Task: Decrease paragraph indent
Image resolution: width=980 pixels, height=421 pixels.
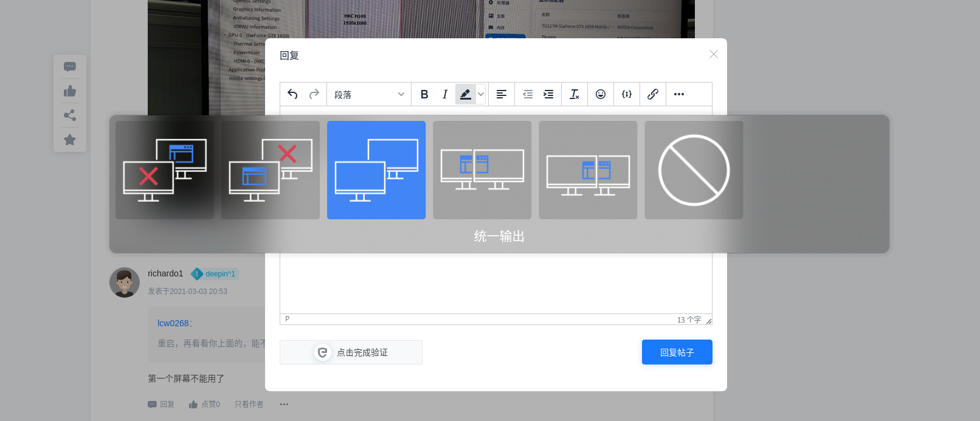Action: click(x=528, y=94)
